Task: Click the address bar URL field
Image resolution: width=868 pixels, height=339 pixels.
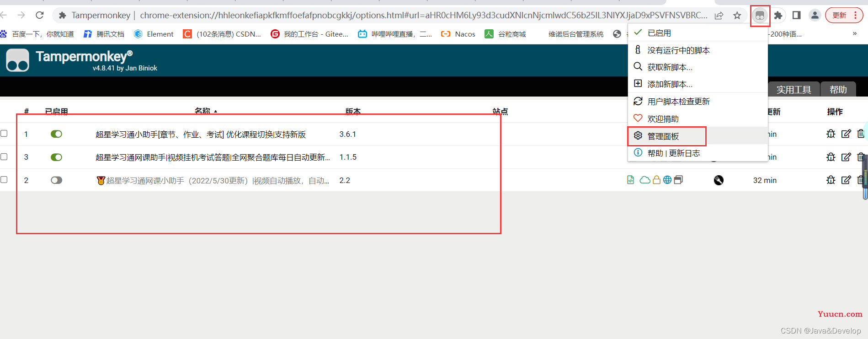Action: tap(423, 15)
